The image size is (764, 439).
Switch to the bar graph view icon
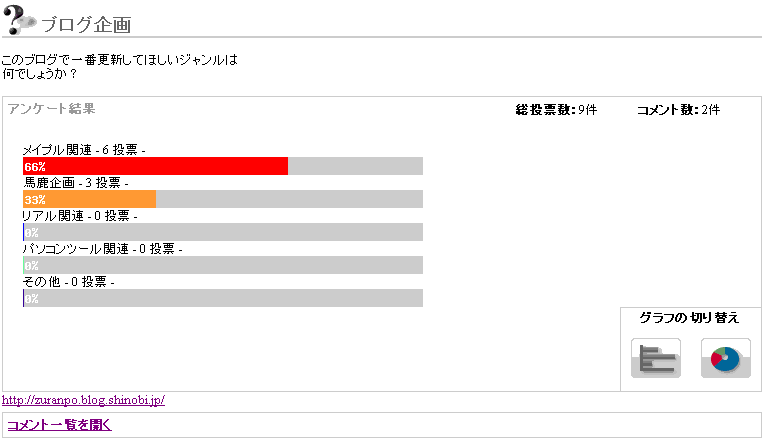(x=656, y=358)
